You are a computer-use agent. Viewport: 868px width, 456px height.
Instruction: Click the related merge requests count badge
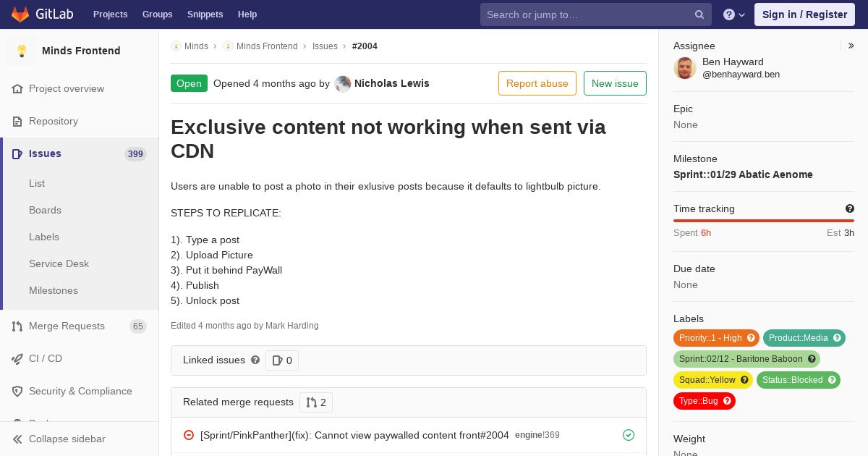click(x=316, y=402)
